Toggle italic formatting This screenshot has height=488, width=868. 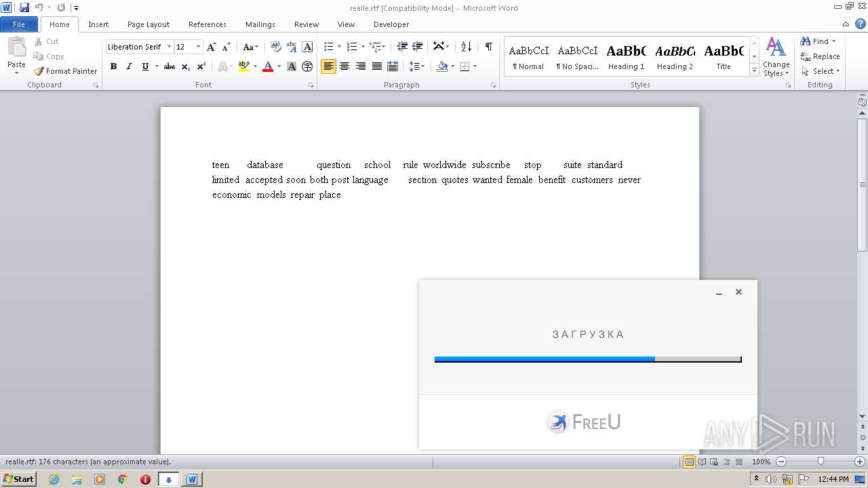pos(129,66)
